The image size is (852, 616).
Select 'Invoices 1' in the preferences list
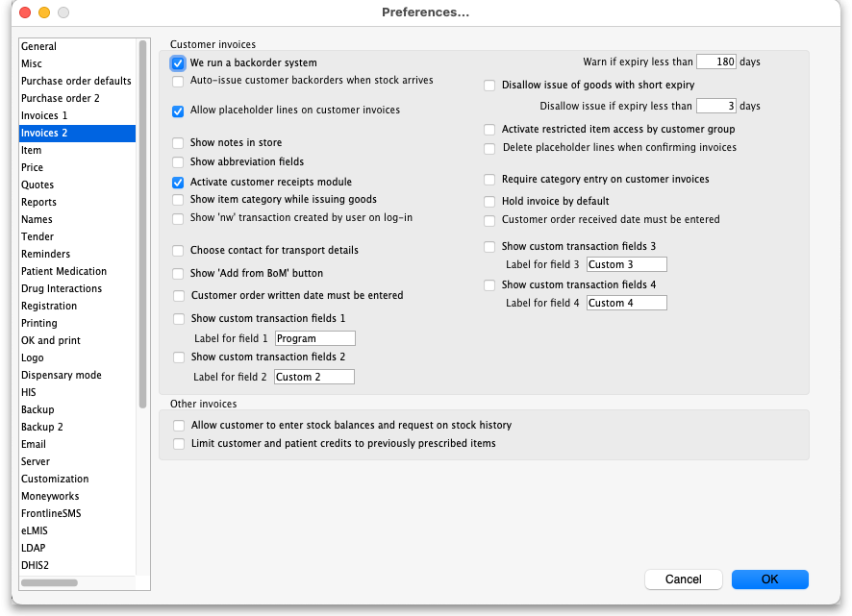pyautogui.click(x=44, y=115)
